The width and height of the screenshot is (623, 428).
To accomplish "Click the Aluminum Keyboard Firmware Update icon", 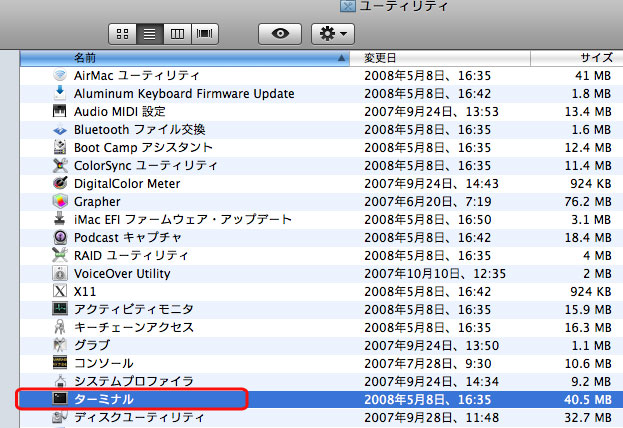I will point(60,93).
